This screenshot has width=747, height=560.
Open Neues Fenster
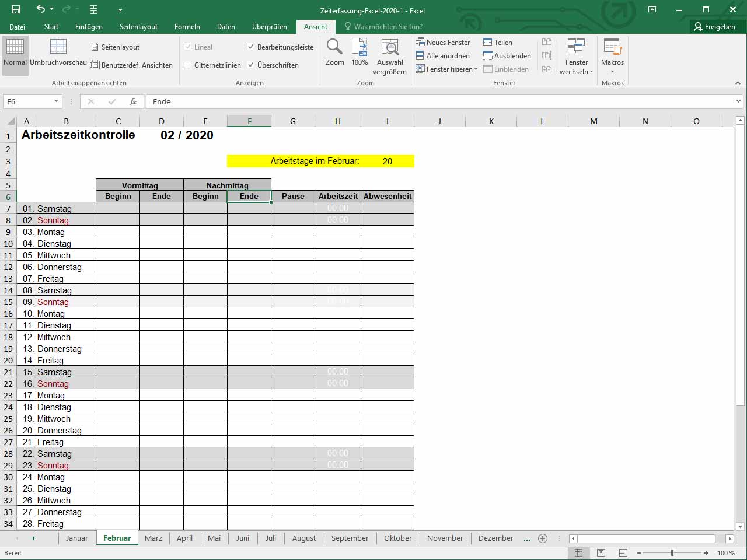(x=443, y=42)
